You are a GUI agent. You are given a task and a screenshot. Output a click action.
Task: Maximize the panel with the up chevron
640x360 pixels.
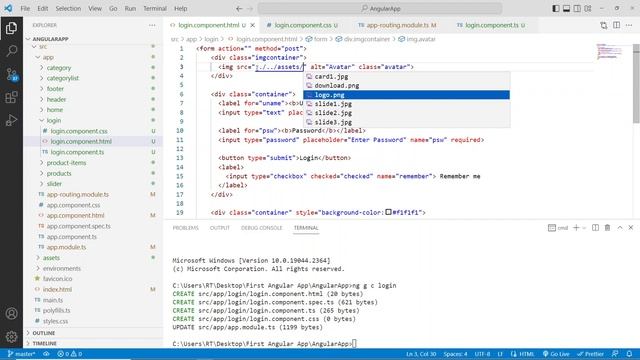pyautogui.click(x=620, y=228)
